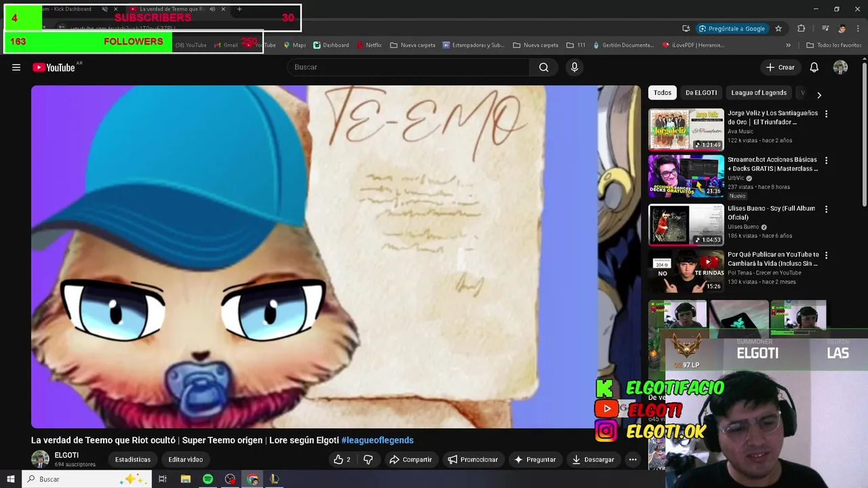Viewport: 868px width, 488px height.
Task: Switch to Chrome on the taskbar
Action: click(x=253, y=479)
